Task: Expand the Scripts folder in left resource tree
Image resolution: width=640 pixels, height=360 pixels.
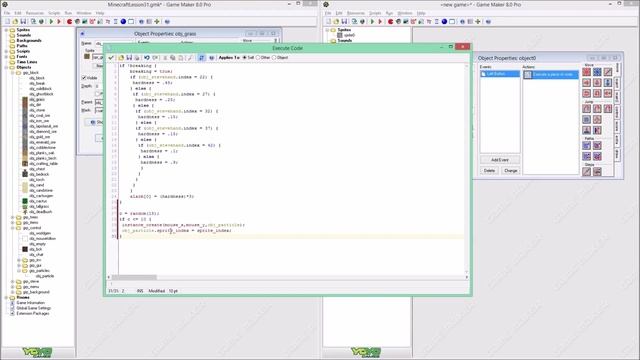Action: pyautogui.click(x=7, y=51)
